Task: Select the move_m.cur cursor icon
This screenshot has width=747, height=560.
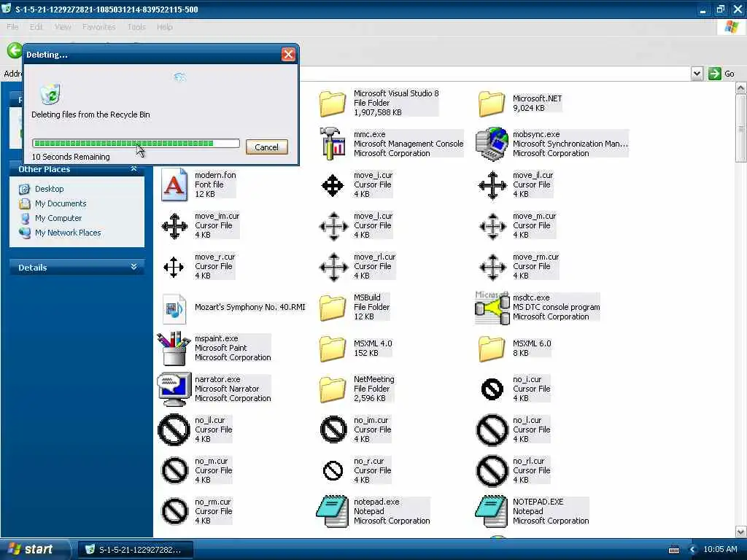Action: point(492,226)
